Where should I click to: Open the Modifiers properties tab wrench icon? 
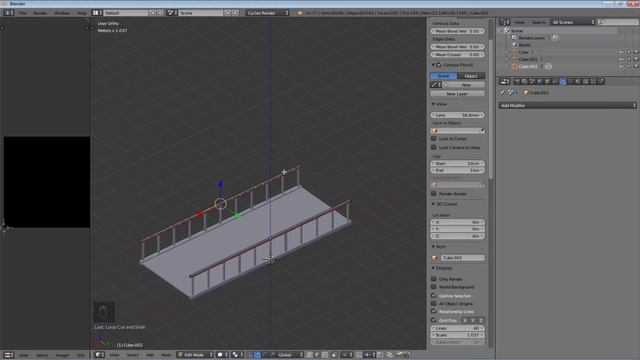pos(563,82)
